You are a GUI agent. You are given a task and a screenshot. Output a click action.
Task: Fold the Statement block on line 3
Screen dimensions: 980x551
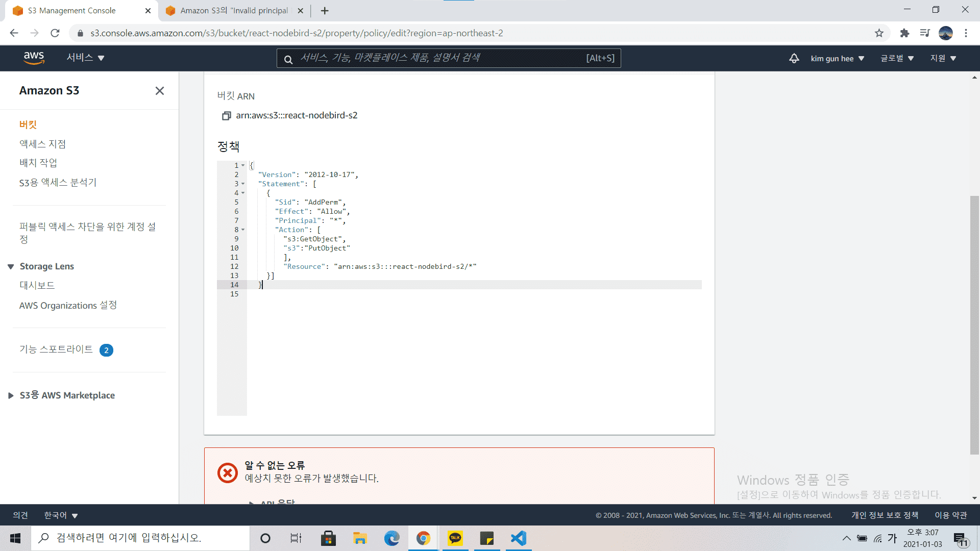243,184
